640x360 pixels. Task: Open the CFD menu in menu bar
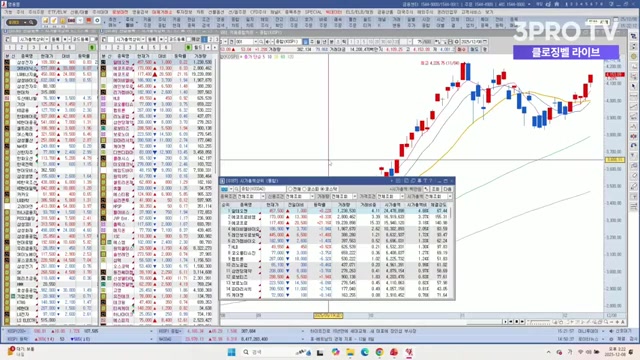[x=258, y=12]
